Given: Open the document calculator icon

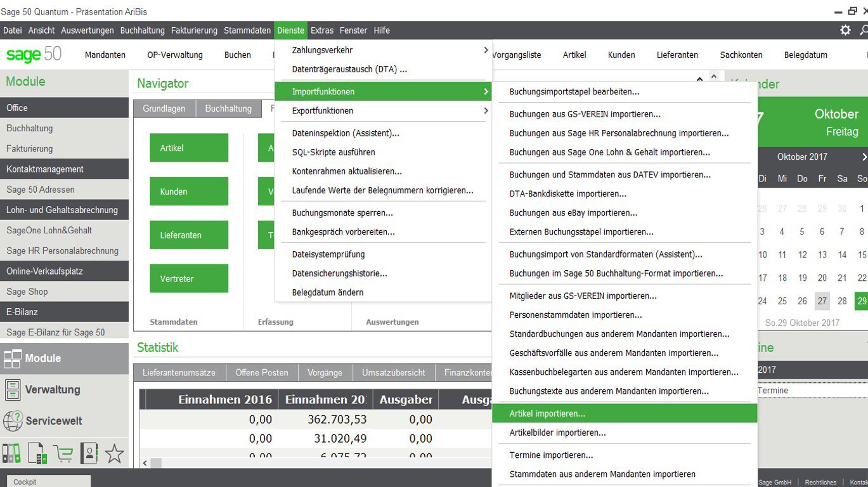Looking at the screenshot, I should click(x=37, y=453).
